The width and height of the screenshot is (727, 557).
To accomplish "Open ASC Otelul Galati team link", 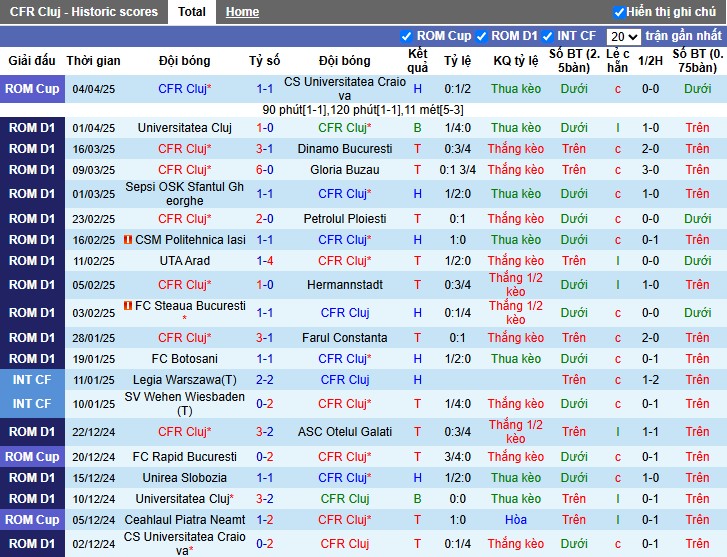I will point(344,431).
